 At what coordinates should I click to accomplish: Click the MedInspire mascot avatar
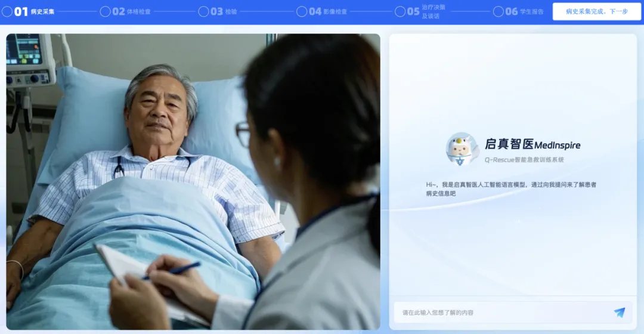(x=462, y=149)
